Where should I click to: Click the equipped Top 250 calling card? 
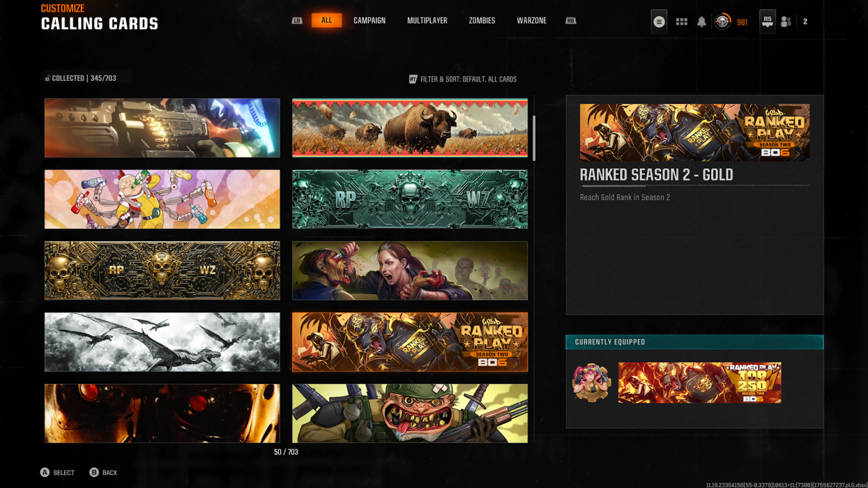(x=699, y=383)
